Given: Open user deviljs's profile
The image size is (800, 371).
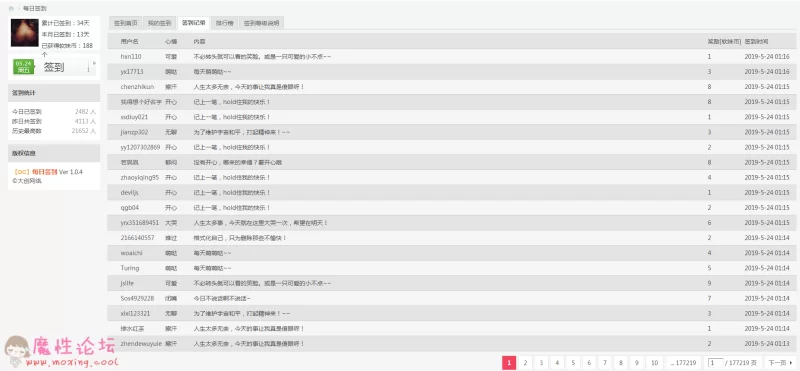Looking at the screenshot, I should pyautogui.click(x=130, y=192).
